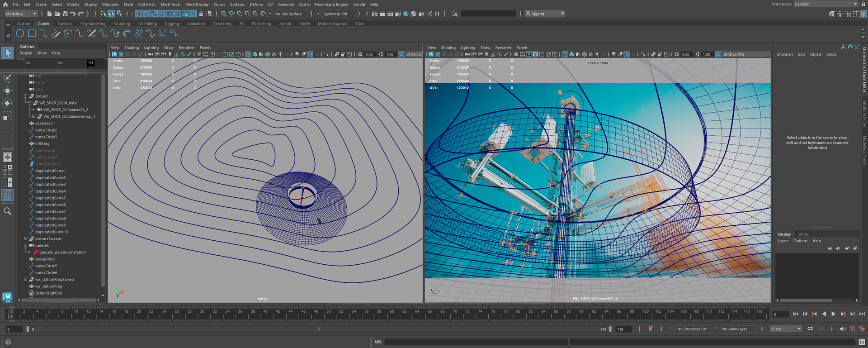Click the Save scene icon

[65, 14]
